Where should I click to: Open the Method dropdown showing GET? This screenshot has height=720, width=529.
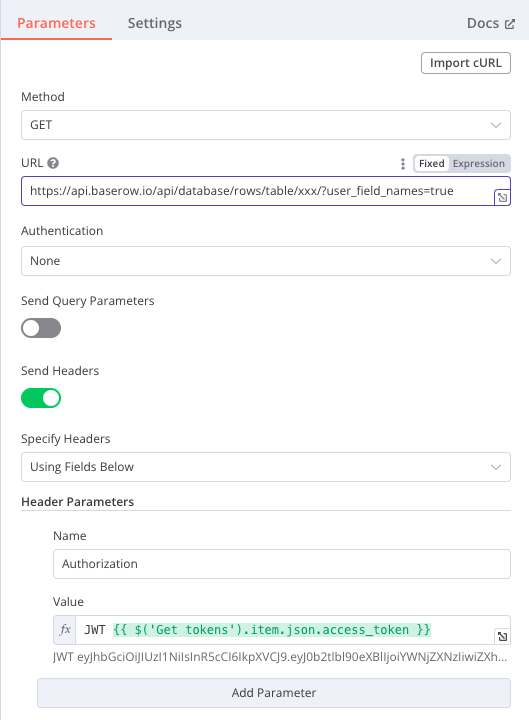click(x=266, y=125)
